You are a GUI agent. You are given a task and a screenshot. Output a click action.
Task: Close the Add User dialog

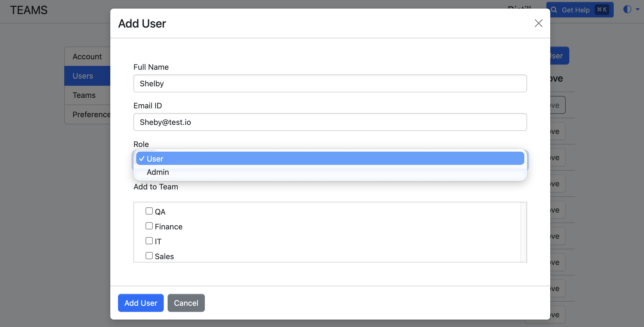point(538,23)
